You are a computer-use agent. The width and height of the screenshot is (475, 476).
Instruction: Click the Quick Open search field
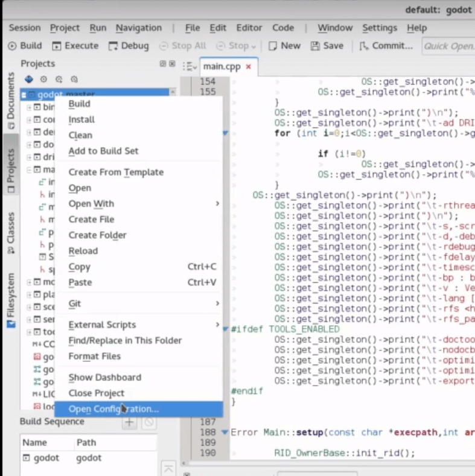(447, 46)
